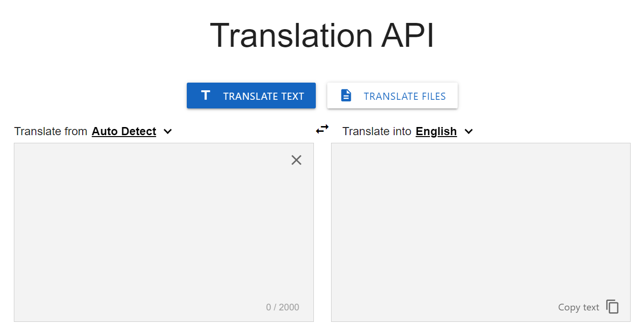This screenshot has width=644, height=330.
Task: Open the Auto Detect language dropdown
Action: point(124,131)
